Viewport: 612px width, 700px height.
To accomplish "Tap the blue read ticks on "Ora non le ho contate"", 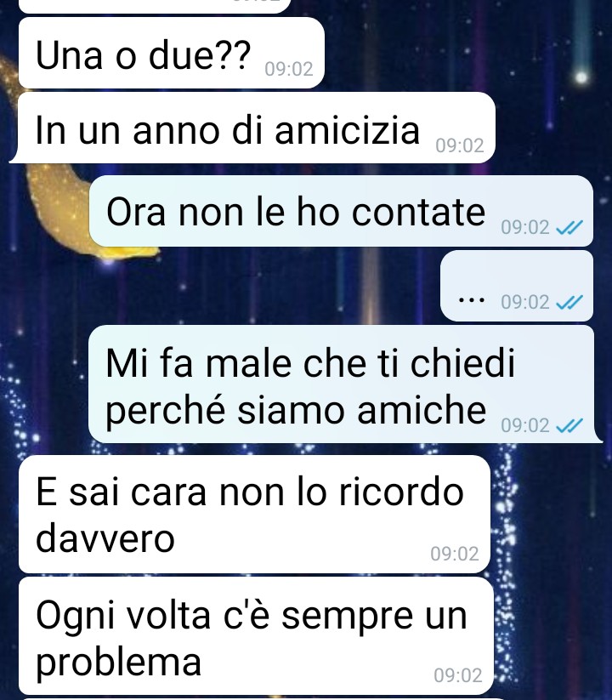I will coord(569,228).
